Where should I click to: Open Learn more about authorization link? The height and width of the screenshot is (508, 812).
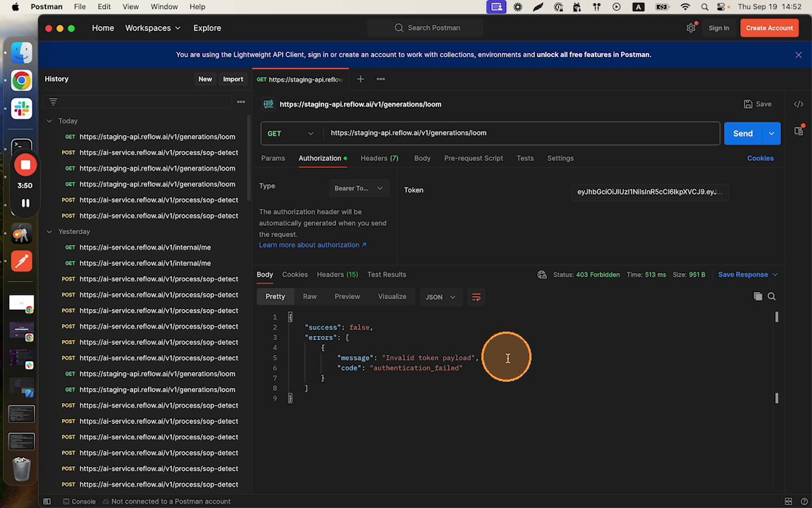point(313,245)
